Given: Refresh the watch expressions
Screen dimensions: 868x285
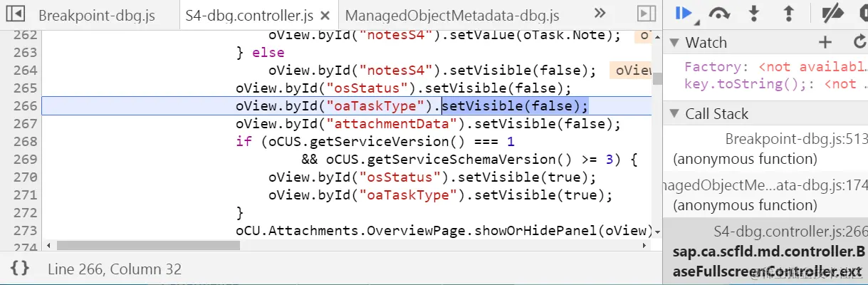Looking at the screenshot, I should point(859,42).
